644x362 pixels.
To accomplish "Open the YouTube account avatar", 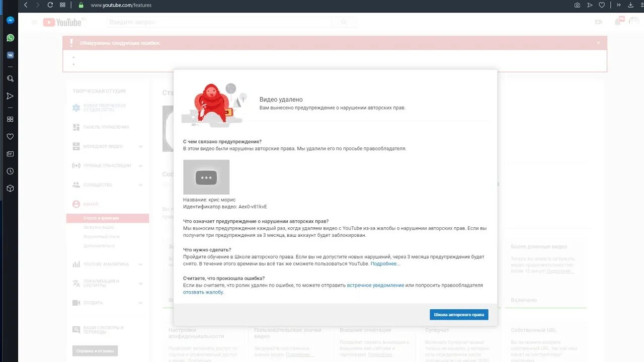I will pyautogui.click(x=635, y=22).
